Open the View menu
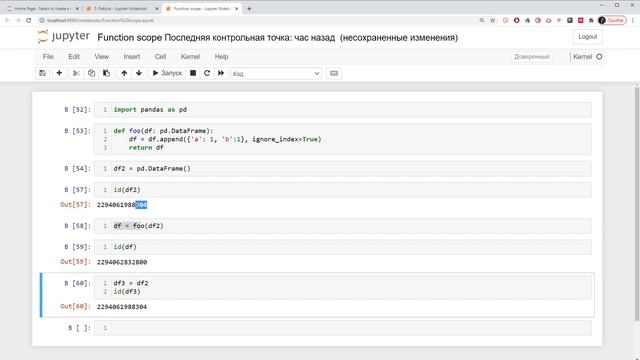This screenshot has width=640, height=360. coord(102,57)
